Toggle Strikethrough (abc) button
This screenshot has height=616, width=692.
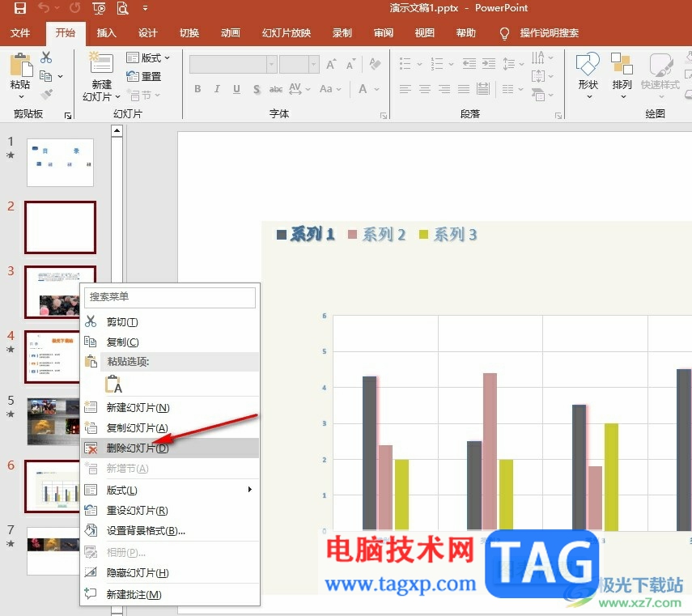pos(276,89)
